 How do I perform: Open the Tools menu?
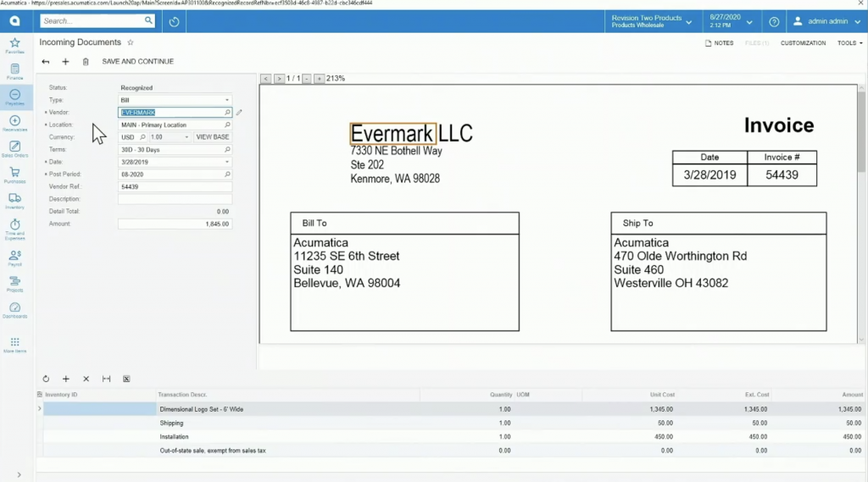[x=849, y=43]
